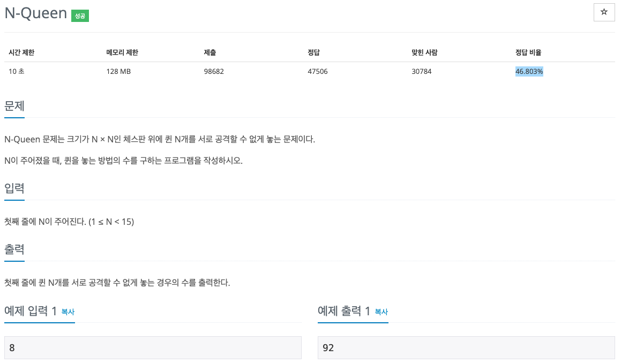Click the memory limit value 128 MB
The image size is (621, 364).
(x=118, y=71)
